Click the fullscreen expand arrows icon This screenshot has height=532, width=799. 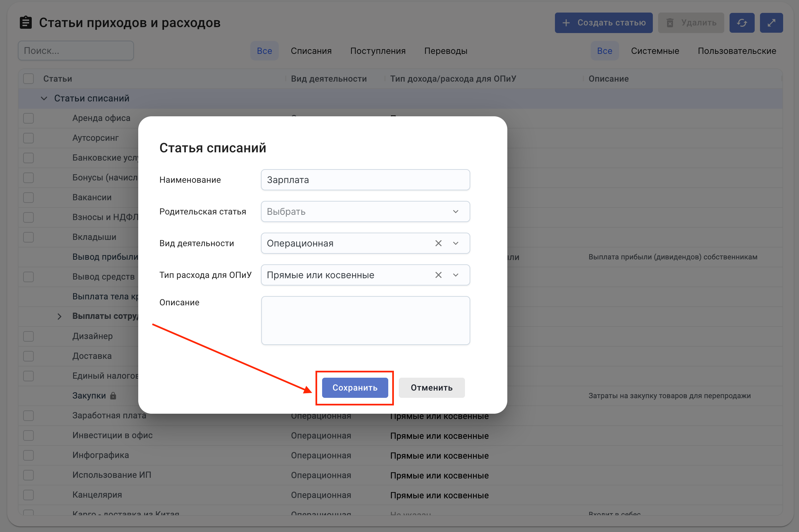(771, 23)
